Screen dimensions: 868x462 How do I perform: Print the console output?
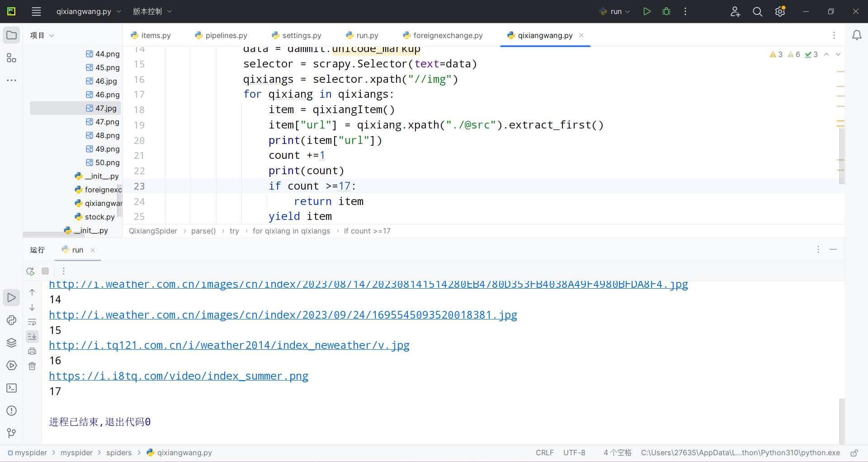click(x=32, y=351)
